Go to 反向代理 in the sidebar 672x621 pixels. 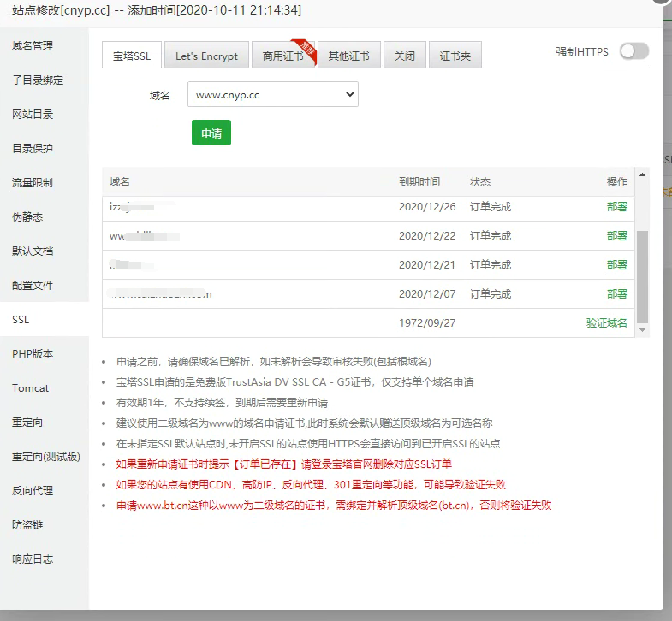(33, 491)
